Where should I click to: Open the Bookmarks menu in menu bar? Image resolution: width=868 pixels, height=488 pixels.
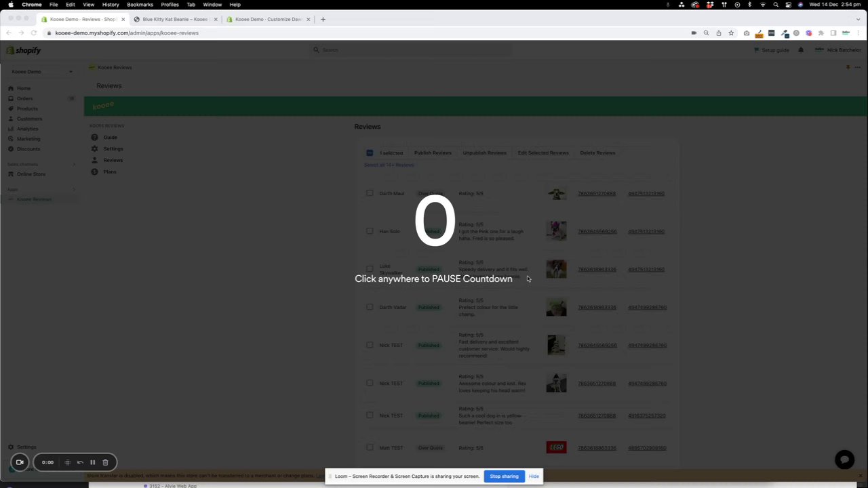(140, 5)
